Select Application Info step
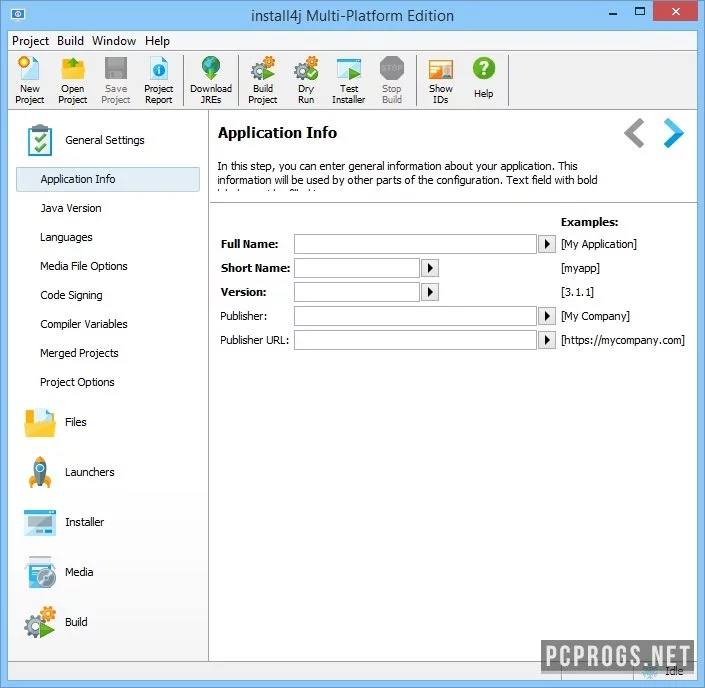Viewport: 705px width, 688px height. tap(108, 179)
